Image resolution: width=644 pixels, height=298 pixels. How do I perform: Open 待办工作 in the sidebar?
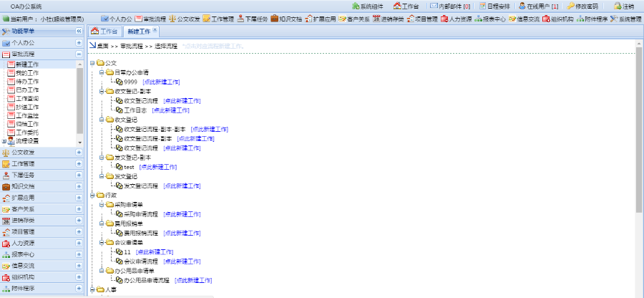[27, 82]
